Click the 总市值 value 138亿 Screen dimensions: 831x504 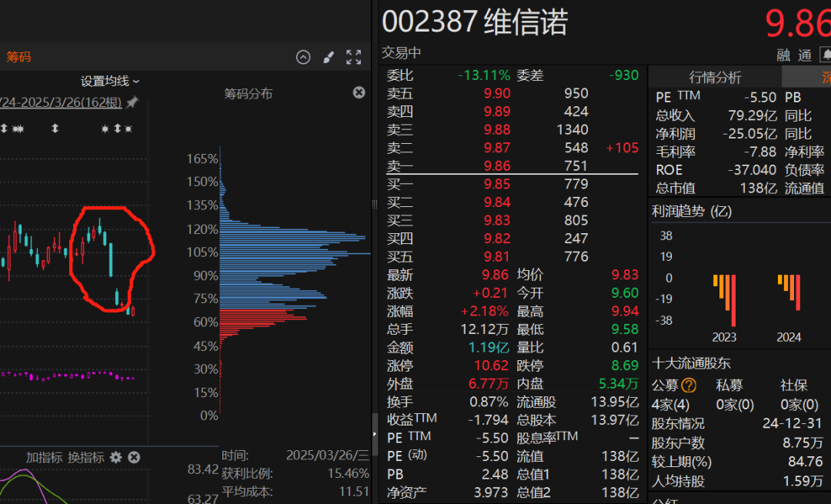coord(759,189)
